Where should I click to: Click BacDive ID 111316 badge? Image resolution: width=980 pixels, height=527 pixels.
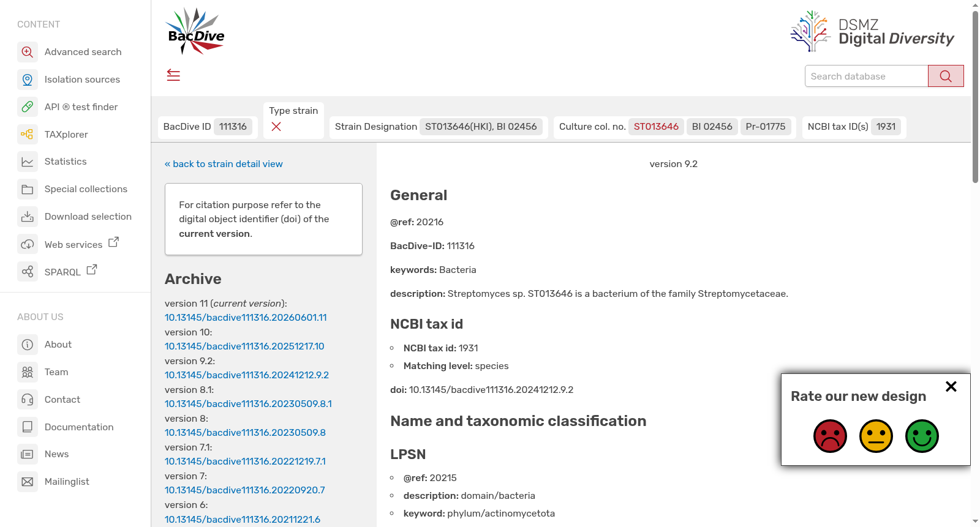click(233, 127)
